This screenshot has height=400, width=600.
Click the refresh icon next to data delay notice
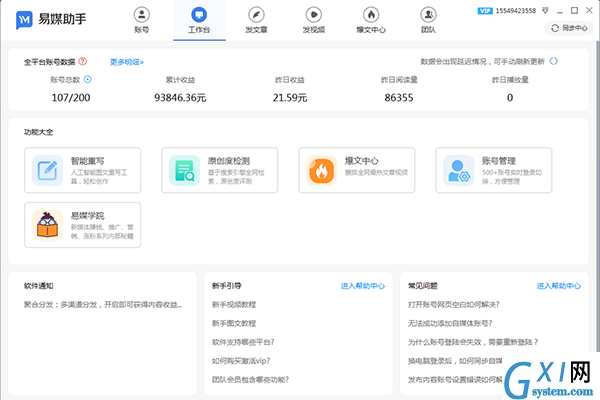coord(553,61)
